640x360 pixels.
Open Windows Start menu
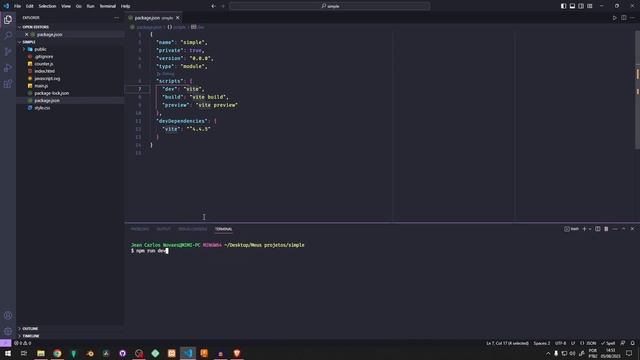(x=8, y=353)
